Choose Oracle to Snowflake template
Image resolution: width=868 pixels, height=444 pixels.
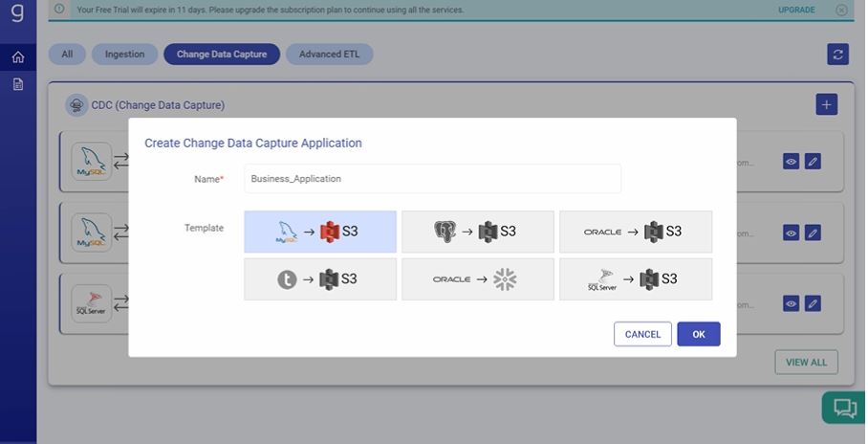point(477,279)
